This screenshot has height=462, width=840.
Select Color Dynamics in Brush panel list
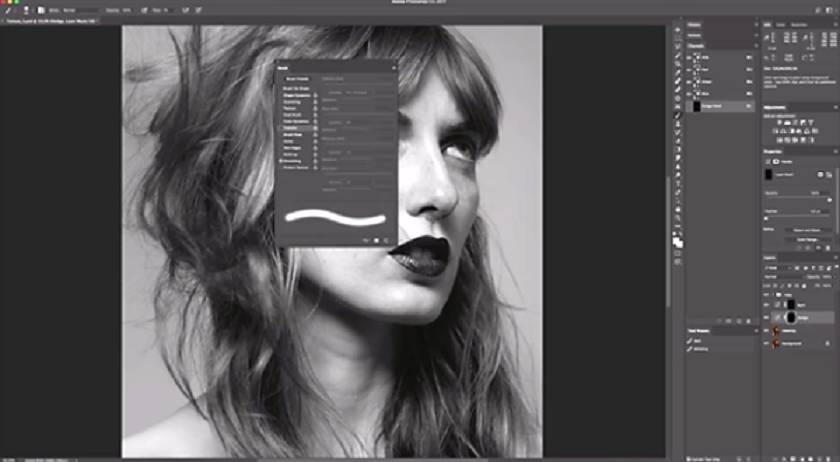pos(296,122)
